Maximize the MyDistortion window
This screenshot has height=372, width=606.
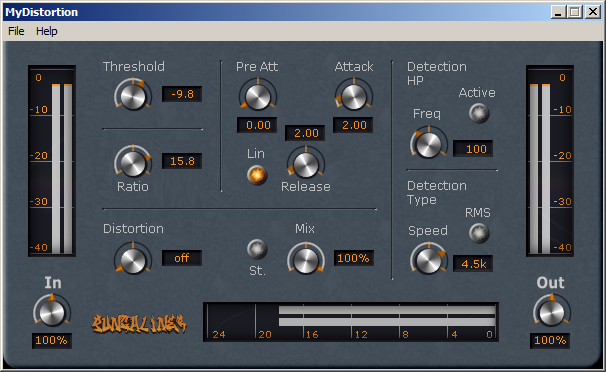pyautogui.click(x=575, y=12)
